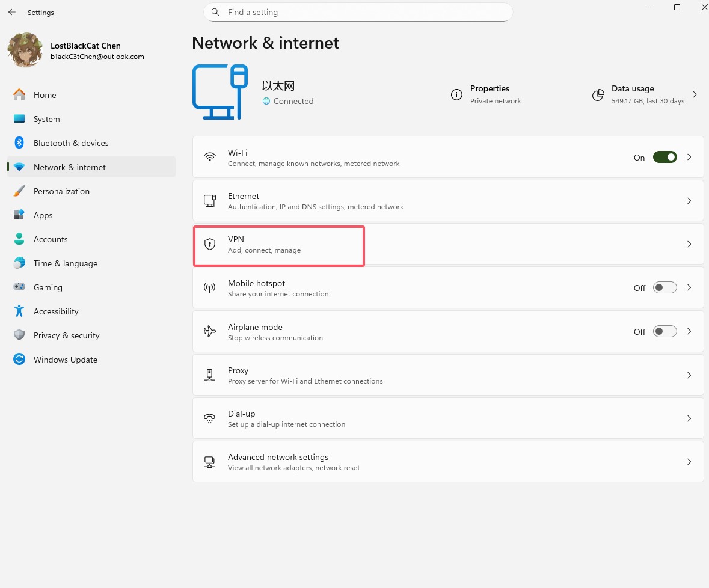Select Accounts from the sidebar
The image size is (709, 588).
coord(51,239)
